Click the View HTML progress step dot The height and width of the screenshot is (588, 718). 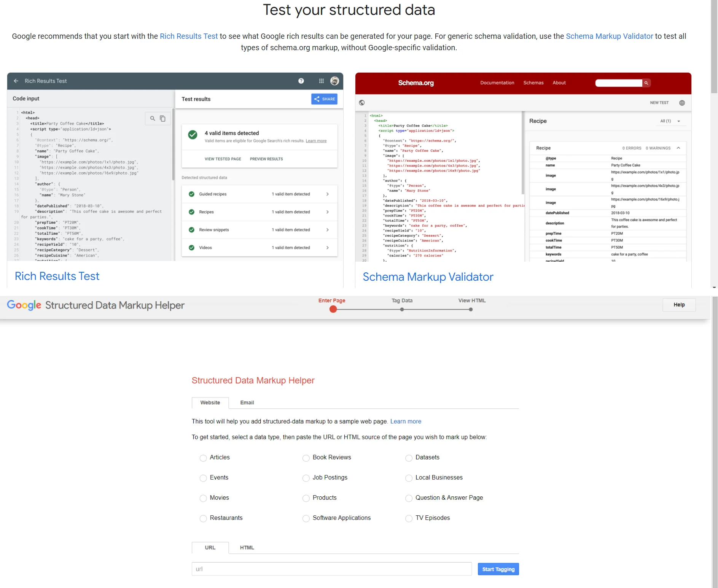click(471, 310)
